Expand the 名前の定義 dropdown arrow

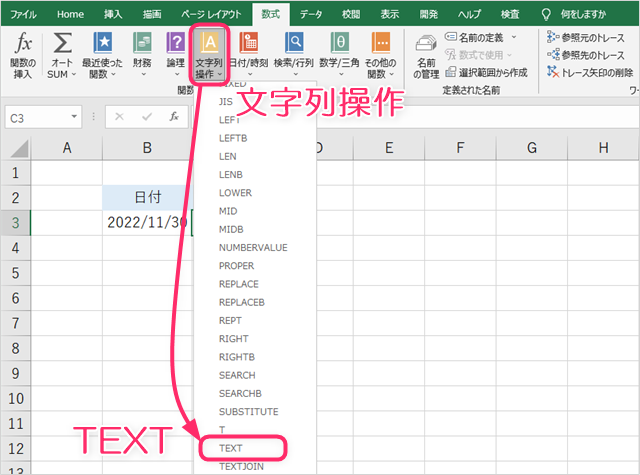coord(514,38)
